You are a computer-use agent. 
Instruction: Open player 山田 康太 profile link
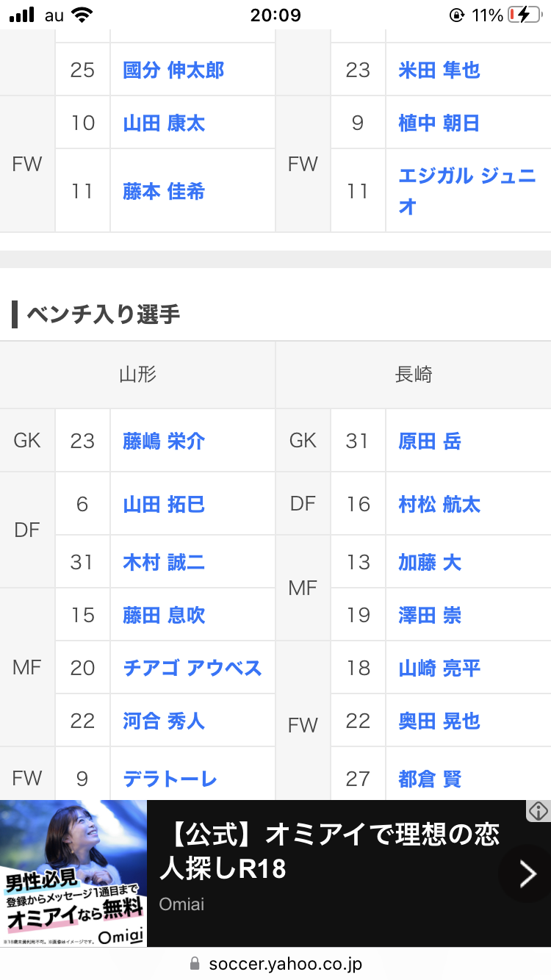click(x=164, y=123)
